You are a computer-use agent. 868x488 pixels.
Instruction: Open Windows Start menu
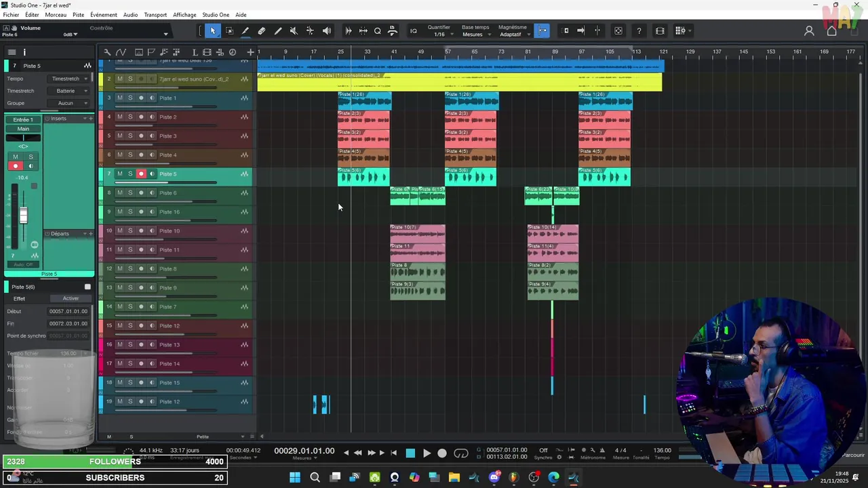click(x=295, y=477)
